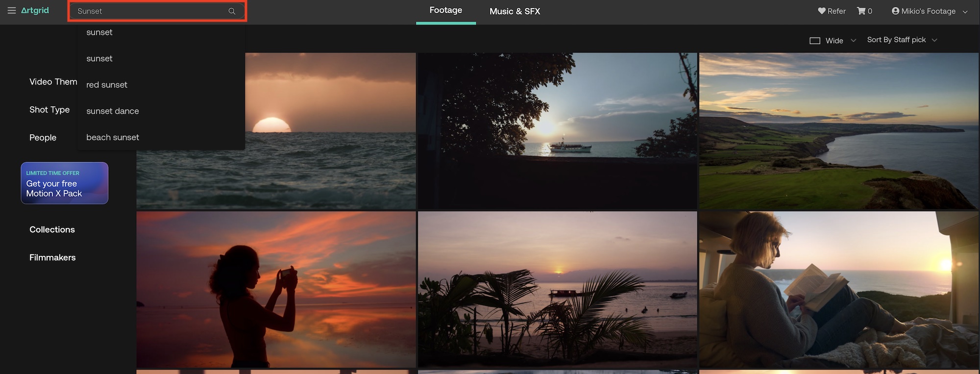
Task: Open the boat framed by tree silhouette clip
Action: [x=557, y=131]
